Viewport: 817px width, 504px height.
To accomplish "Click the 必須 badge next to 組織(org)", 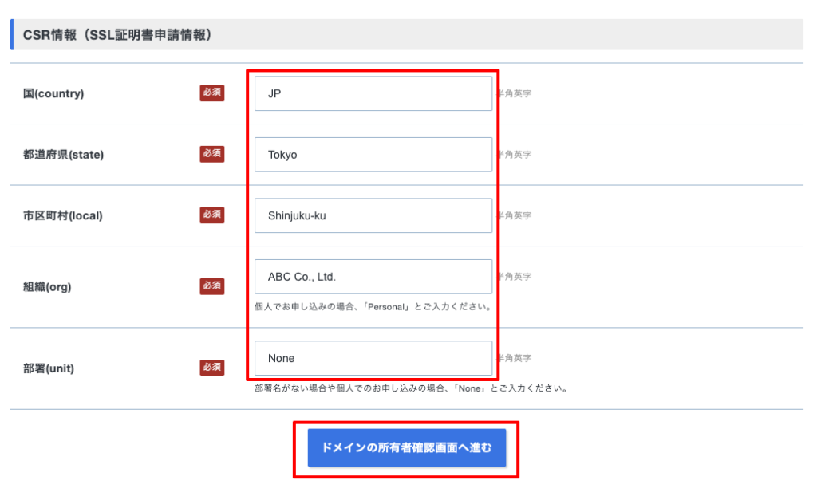I will (211, 285).
